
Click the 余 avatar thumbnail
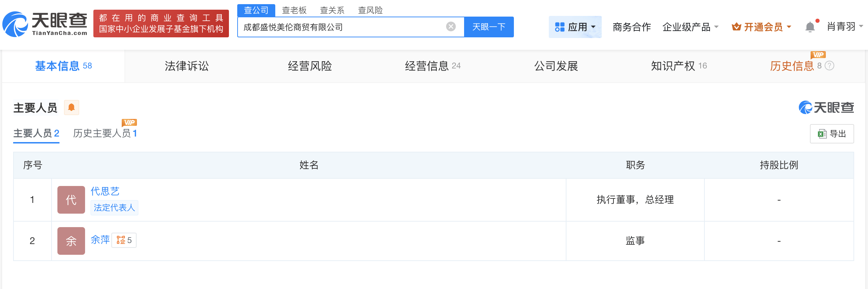point(71,241)
